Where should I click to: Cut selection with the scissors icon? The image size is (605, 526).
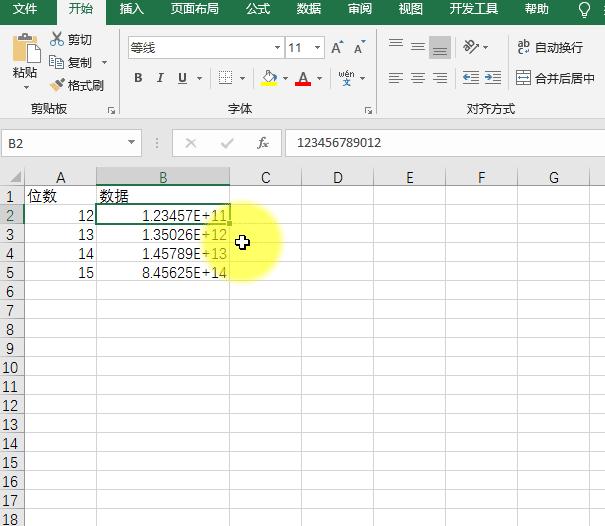coord(57,39)
